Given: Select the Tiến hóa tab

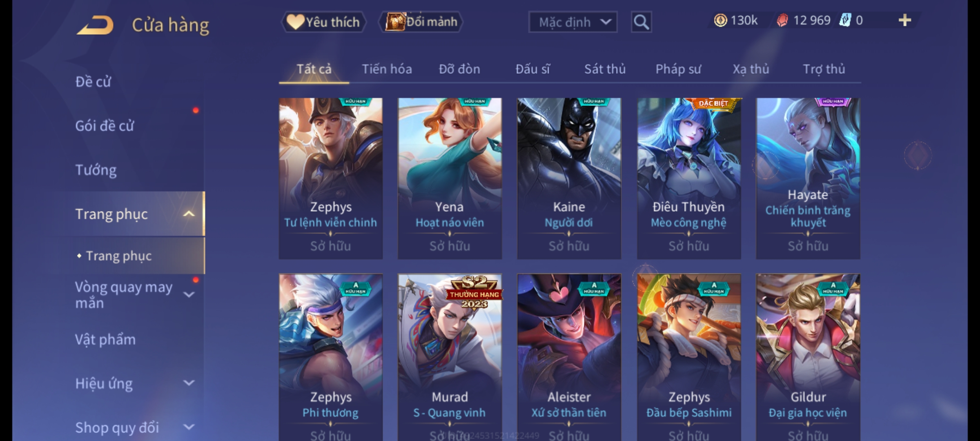Looking at the screenshot, I should [387, 69].
